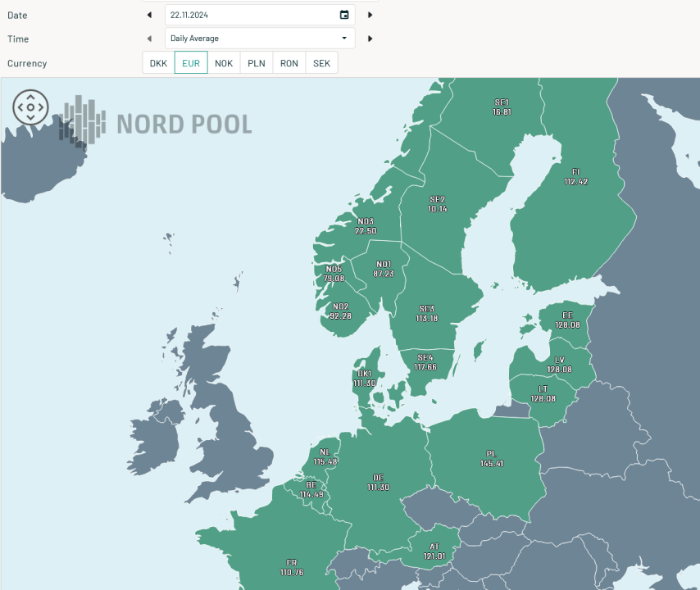Select the PLN currency tab
700x590 pixels.
[256, 62]
